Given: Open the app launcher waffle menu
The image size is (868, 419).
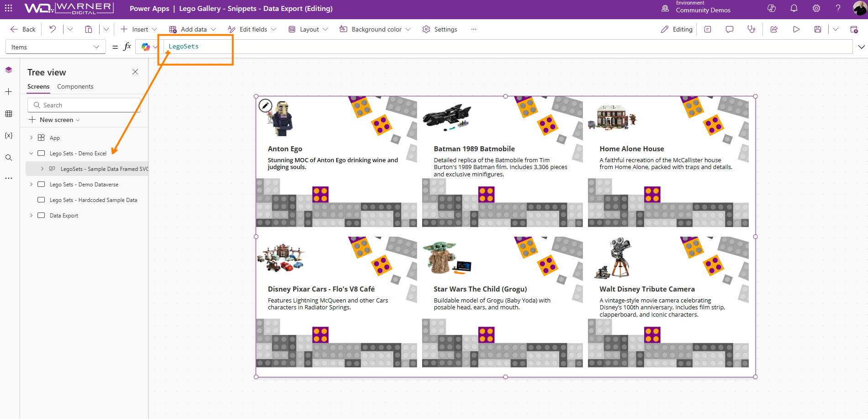Looking at the screenshot, I should 9,8.
